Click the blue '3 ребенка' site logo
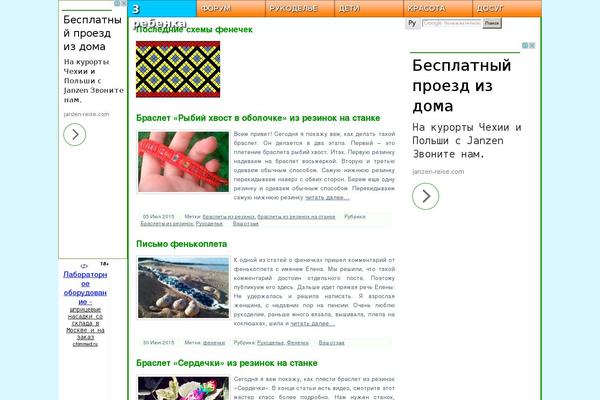The image size is (600, 400). point(162,11)
